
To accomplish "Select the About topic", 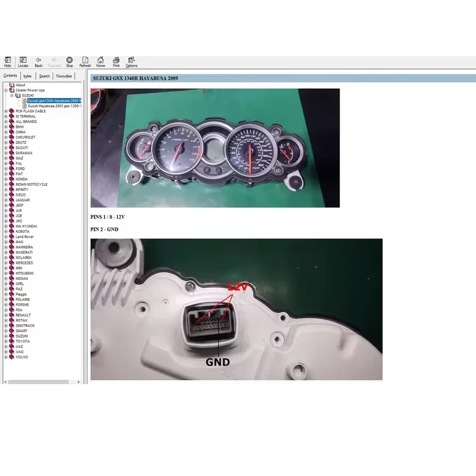I will coord(20,85).
